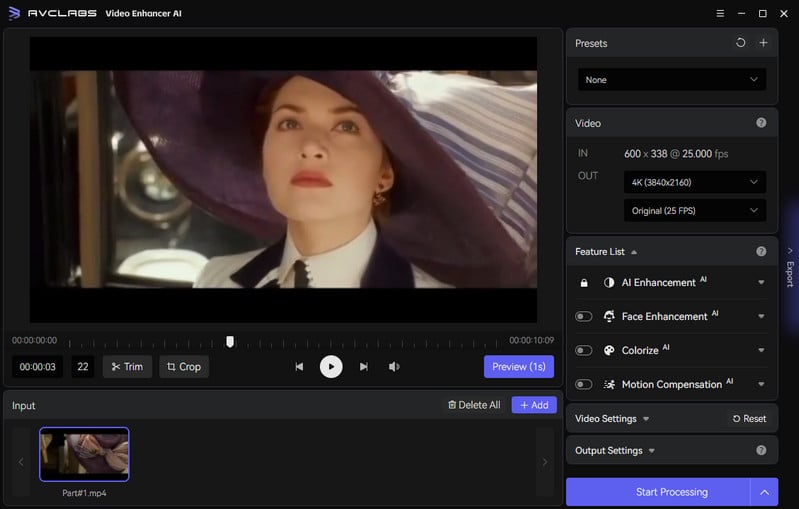Open the 4K (3840x2160) output resolution dropdown
Viewport: 799px width, 509px height.
695,182
